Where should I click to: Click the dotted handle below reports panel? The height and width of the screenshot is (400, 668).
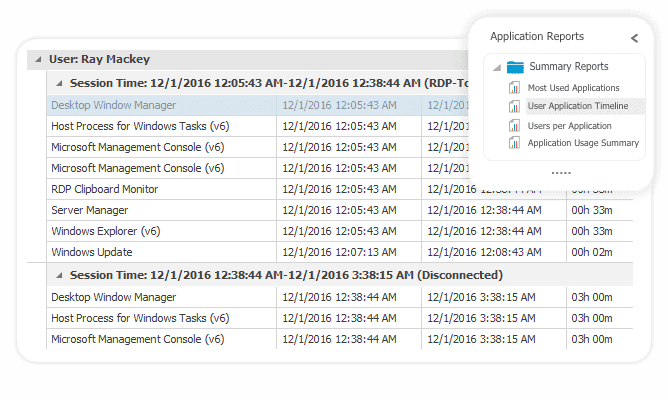561,173
